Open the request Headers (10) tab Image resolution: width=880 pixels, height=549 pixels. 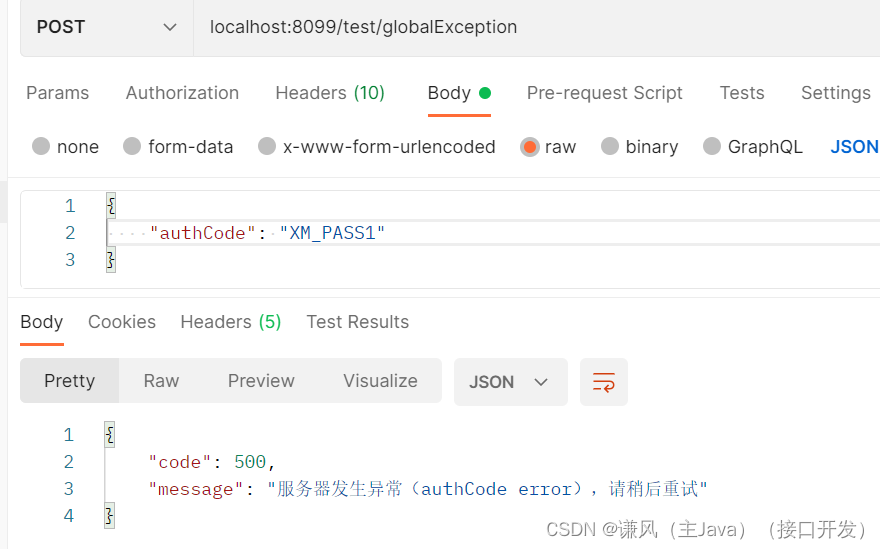point(330,93)
